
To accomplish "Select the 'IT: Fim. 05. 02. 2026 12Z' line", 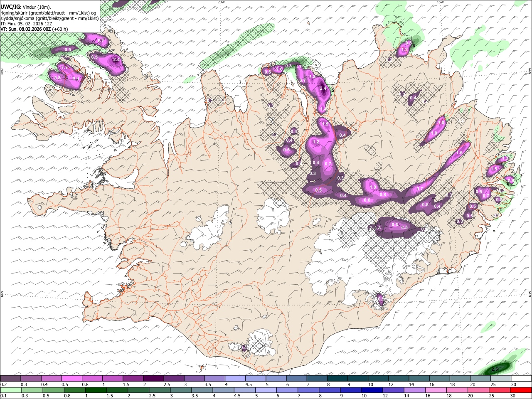I will click(26, 24).
